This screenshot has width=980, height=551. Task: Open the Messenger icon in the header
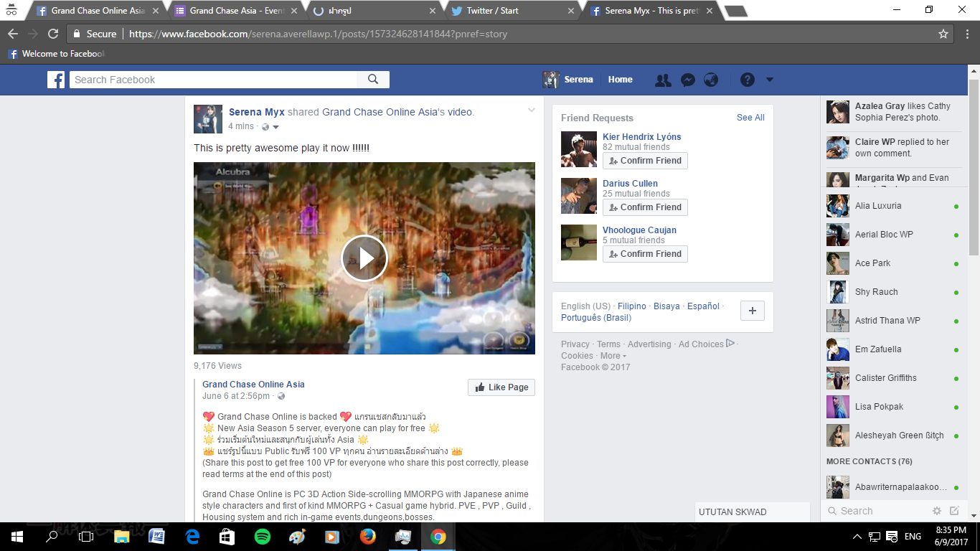click(687, 80)
